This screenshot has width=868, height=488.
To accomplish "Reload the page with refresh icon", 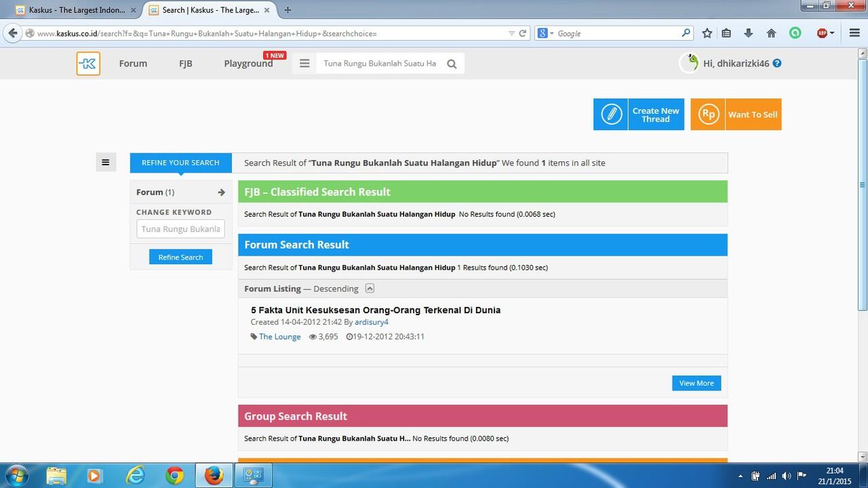I will (523, 33).
